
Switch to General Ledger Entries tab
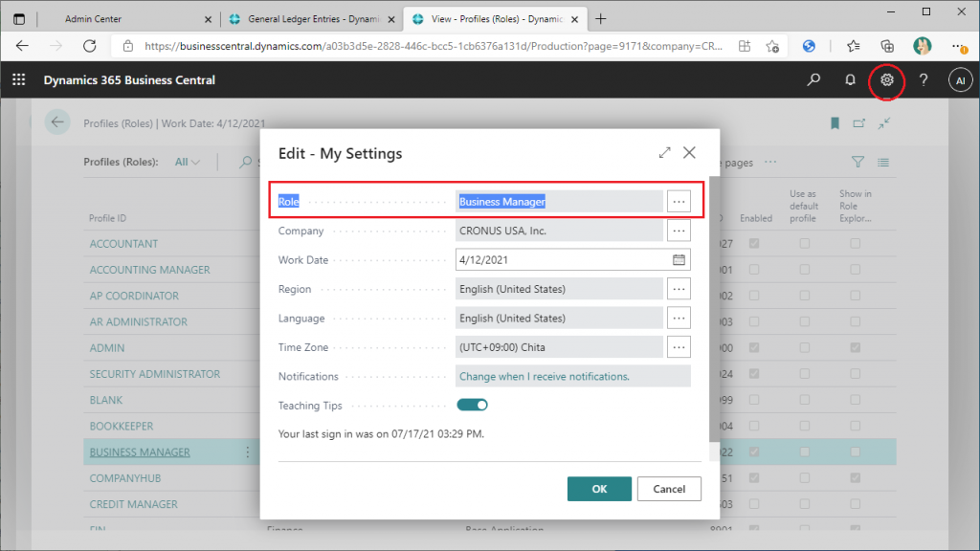click(313, 19)
